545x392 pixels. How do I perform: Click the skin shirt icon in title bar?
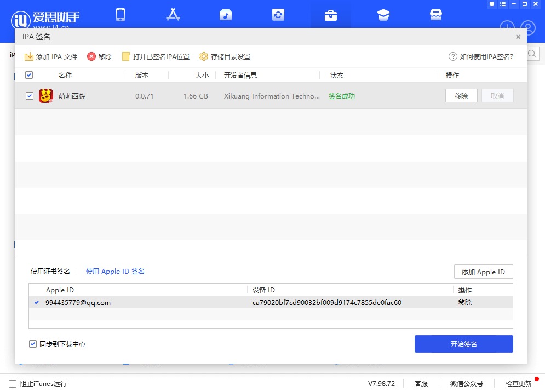tap(492, 4)
